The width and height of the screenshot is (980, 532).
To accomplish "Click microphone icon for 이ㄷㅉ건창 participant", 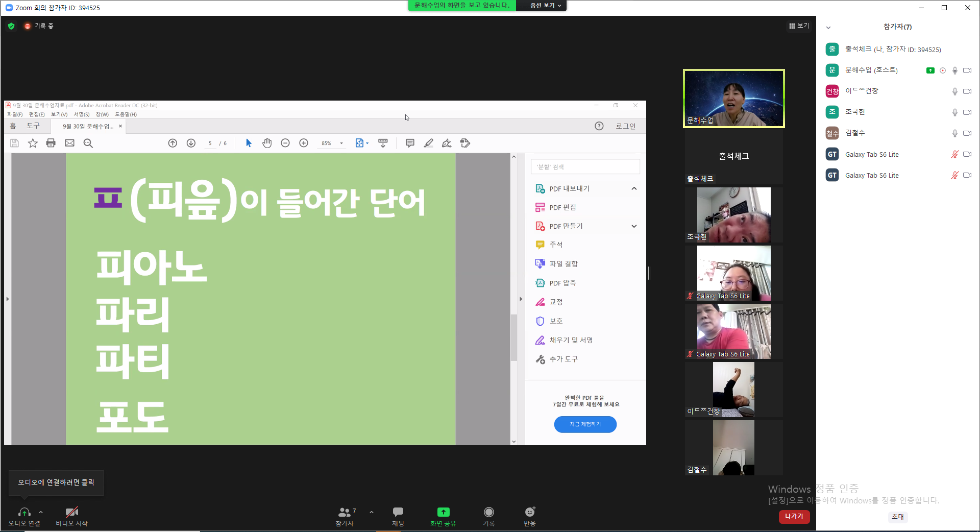I will coord(954,91).
